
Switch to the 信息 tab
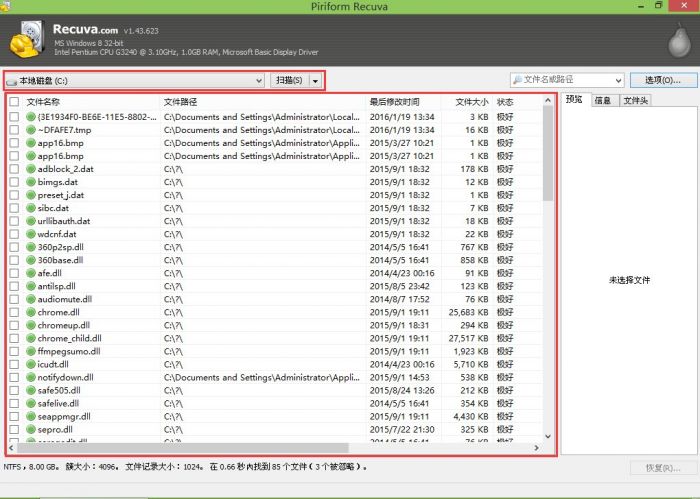(603, 100)
